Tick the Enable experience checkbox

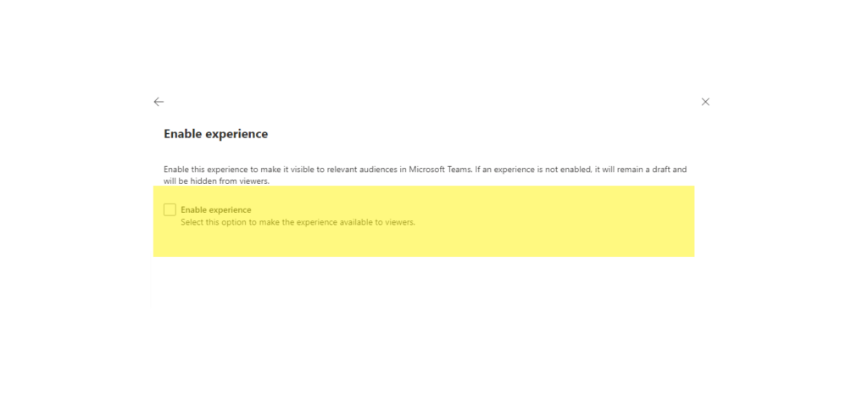pos(170,209)
